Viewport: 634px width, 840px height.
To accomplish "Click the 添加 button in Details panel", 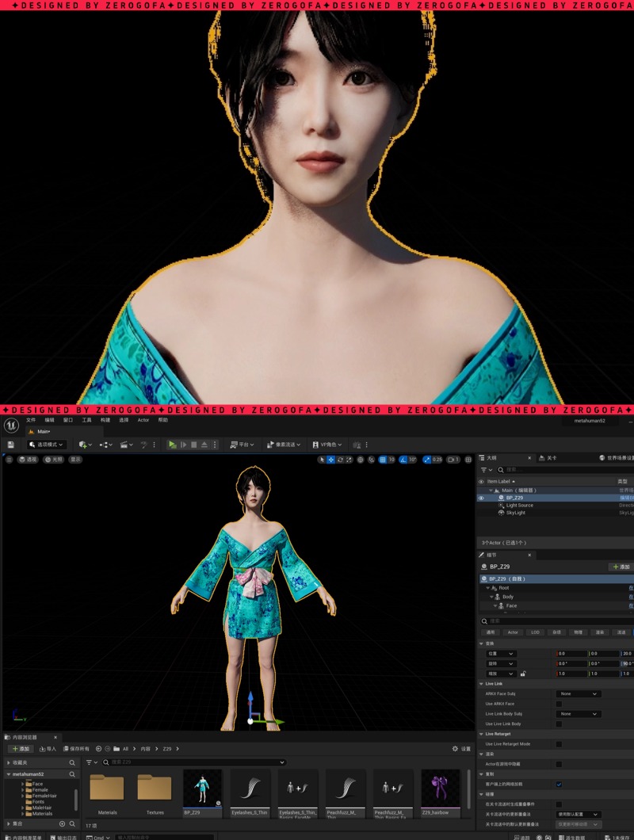I will pos(620,567).
